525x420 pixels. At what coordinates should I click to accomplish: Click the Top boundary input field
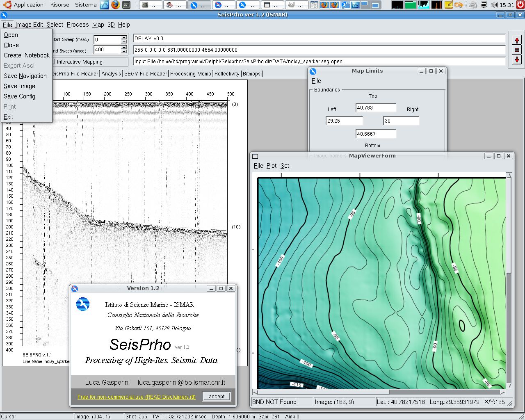coord(376,108)
